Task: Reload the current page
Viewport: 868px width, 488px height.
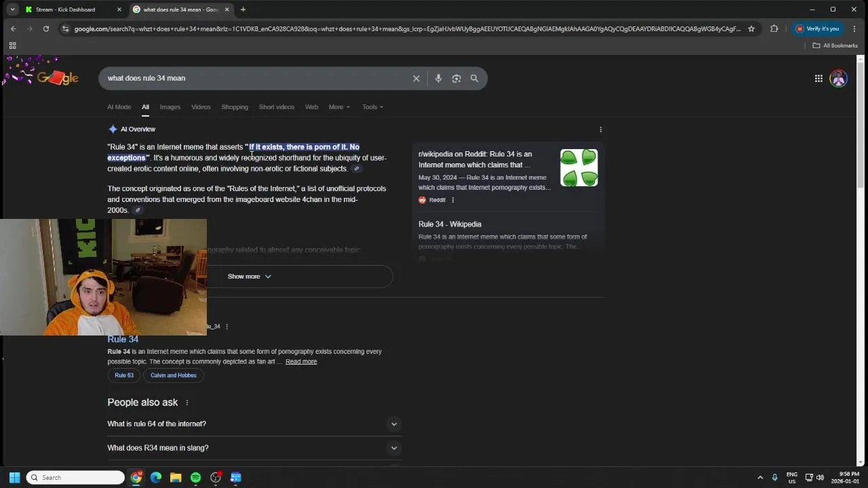Action: pyautogui.click(x=46, y=28)
